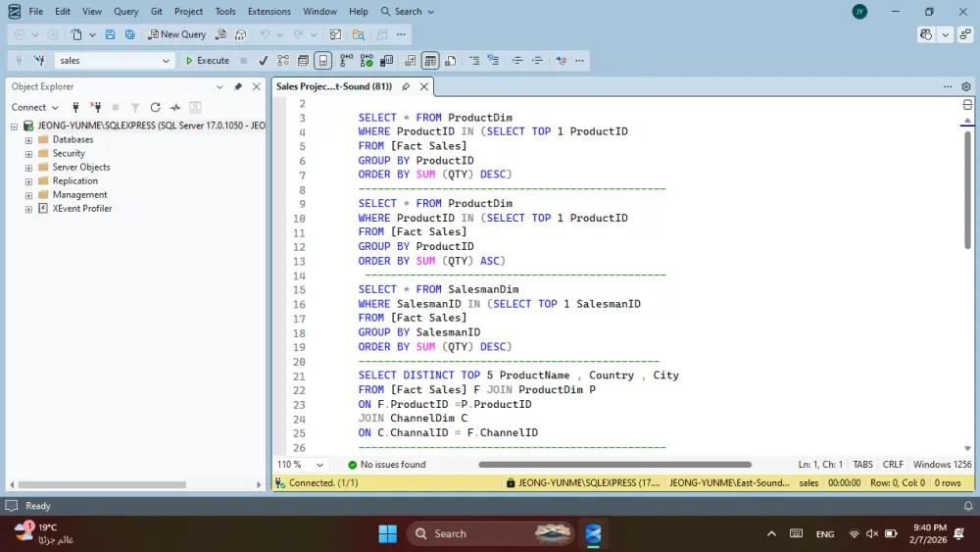Switch output to Results to File
Viewport: 980px width, 552px height.
(450, 61)
